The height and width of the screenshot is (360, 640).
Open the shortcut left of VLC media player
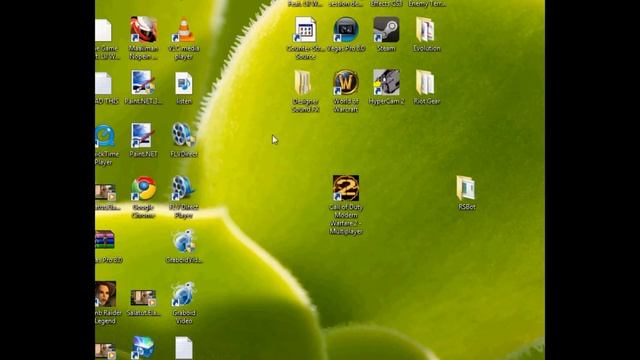tap(143, 30)
